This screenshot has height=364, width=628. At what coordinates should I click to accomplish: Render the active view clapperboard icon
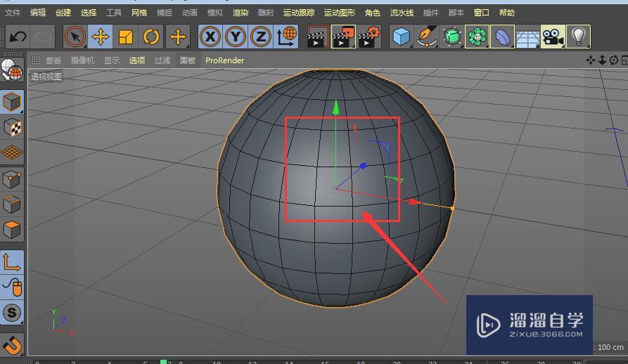click(318, 37)
